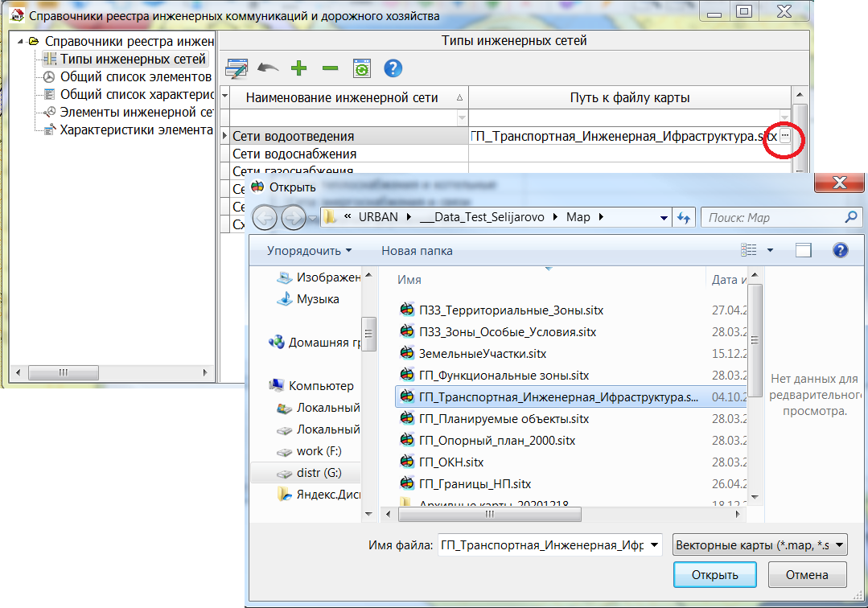Add a new network type with the plus icon
The width and height of the screenshot is (868, 608).
(298, 68)
